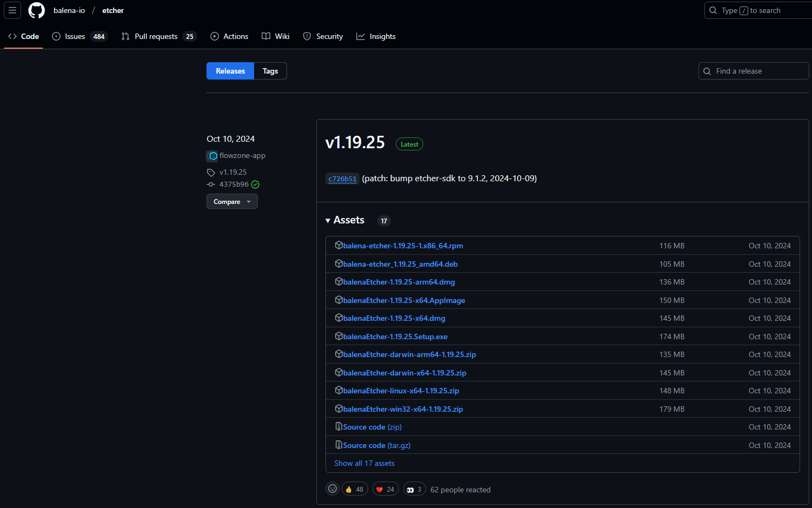Open the Wiki tab

point(276,36)
